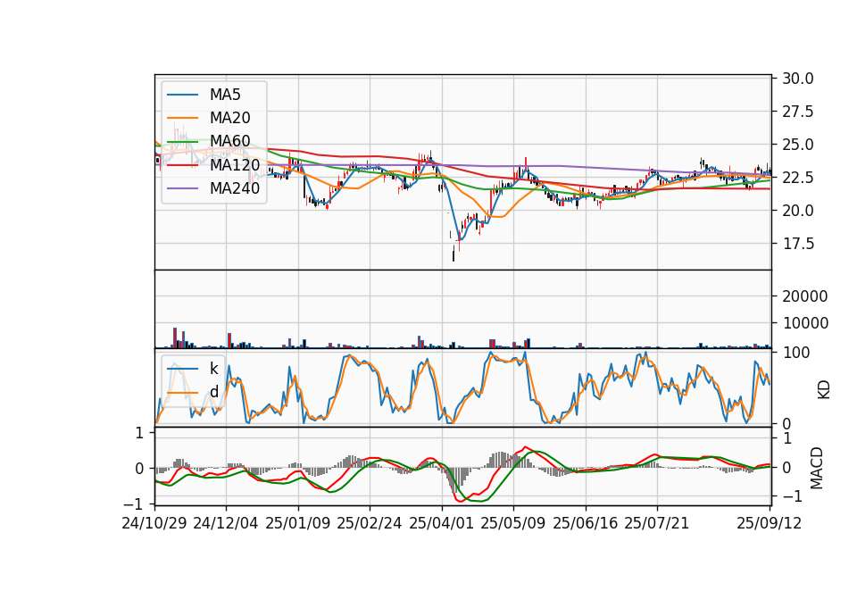This screenshot has height=616, width=857.
Task: Click the MACD red line trough near 25/04/01
Action: (x=459, y=501)
